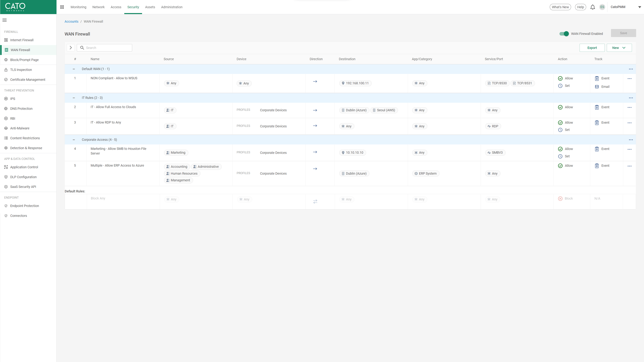Open the IPS sidebar item

tap(13, 99)
